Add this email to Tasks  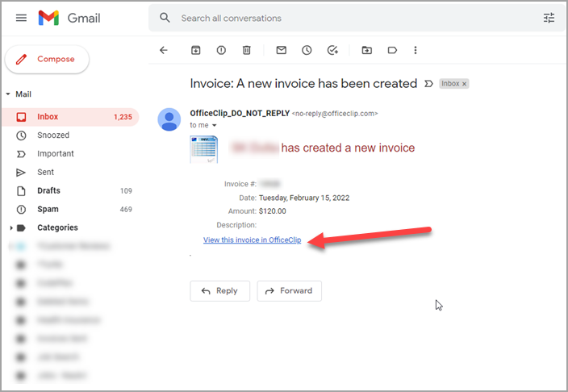coord(332,50)
